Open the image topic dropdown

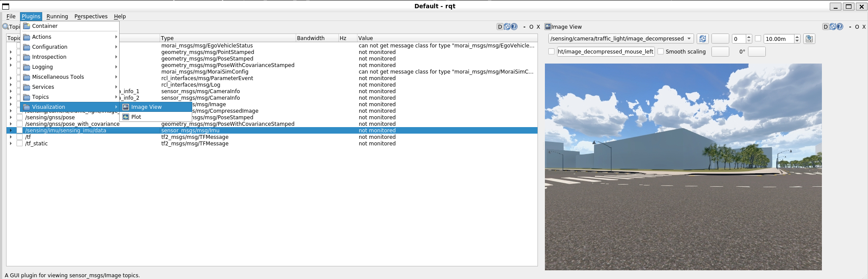click(x=621, y=39)
